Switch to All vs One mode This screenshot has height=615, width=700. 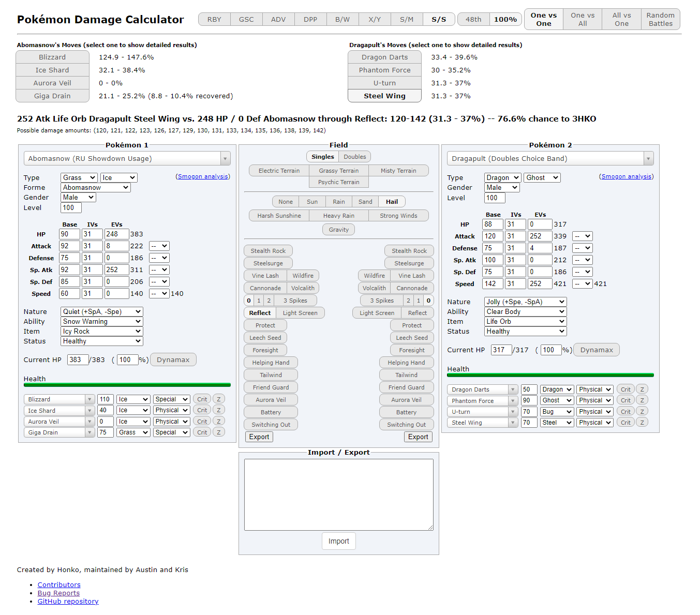click(x=621, y=20)
